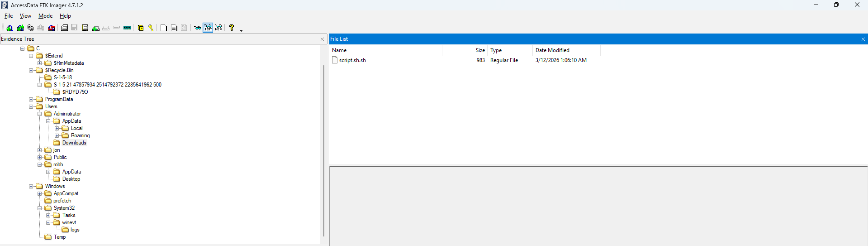Image resolution: width=868 pixels, height=246 pixels.
Task: Click the Capture Memory chip icon
Action: 127,28
